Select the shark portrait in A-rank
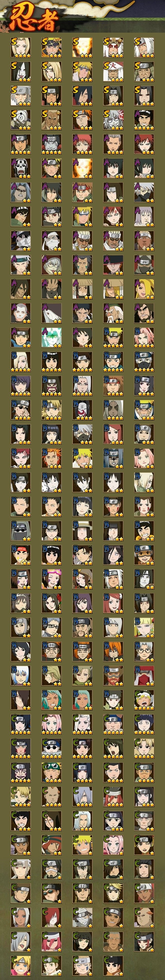This screenshot has height=980, width=165. point(51,313)
